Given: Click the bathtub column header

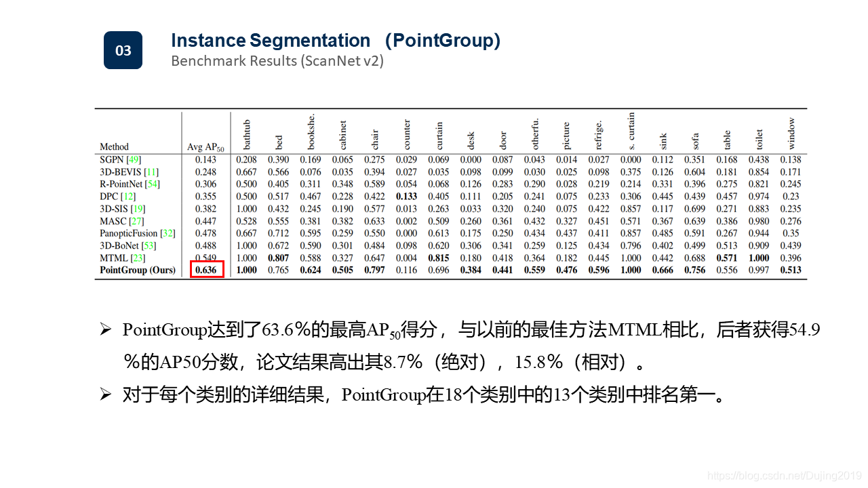Looking at the screenshot, I should pyautogui.click(x=247, y=135).
